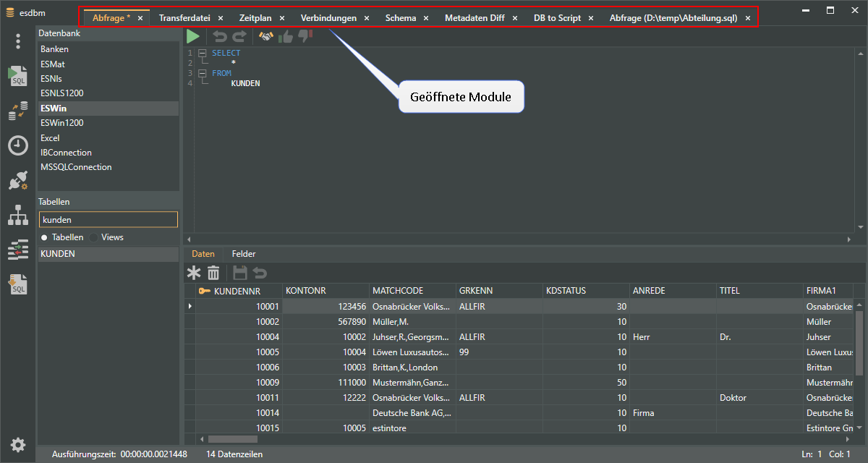Screen dimensions: 868x463
Task: Open the database transfer module icon
Action: click(18, 111)
